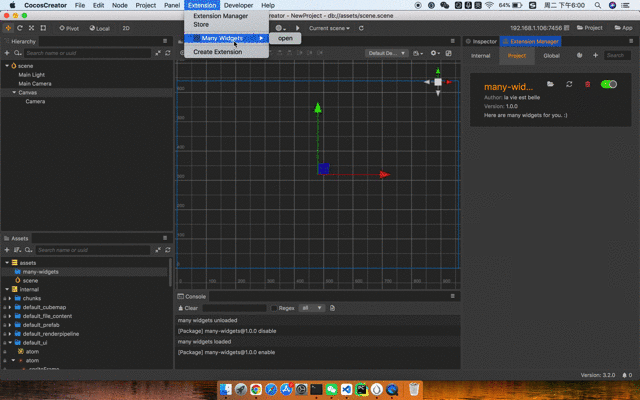The image size is (640, 400).
Task: Open scene settings gear dropdown
Action: [x=435, y=53]
